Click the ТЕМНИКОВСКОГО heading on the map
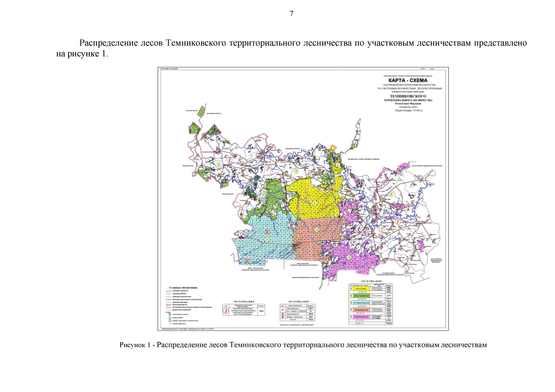This screenshot has width=555, height=392. [x=408, y=96]
